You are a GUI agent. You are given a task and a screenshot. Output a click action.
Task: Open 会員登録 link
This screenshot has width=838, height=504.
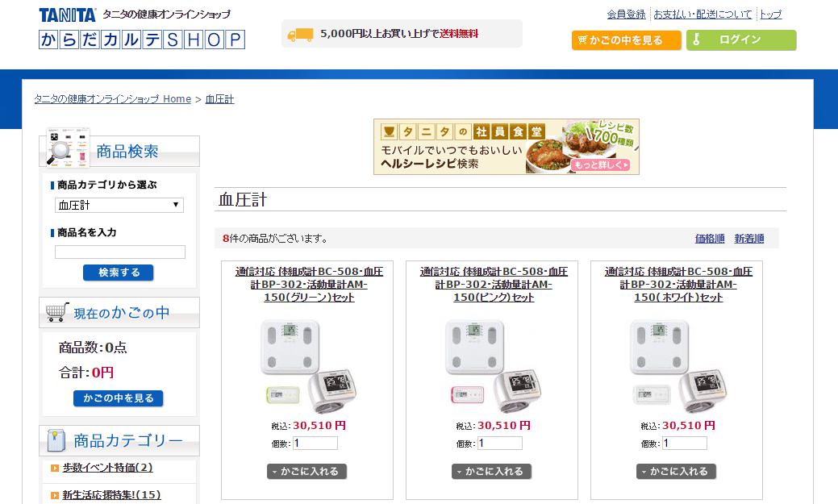627,15
